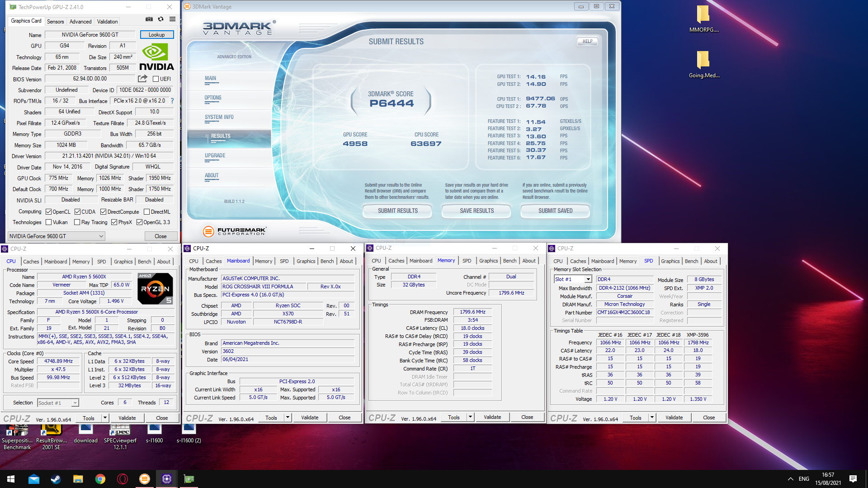Open SPECviewperf 12.1.1 desktop shortcut
Image resolution: width=868 pixels, height=488 pixels.
(x=120, y=437)
